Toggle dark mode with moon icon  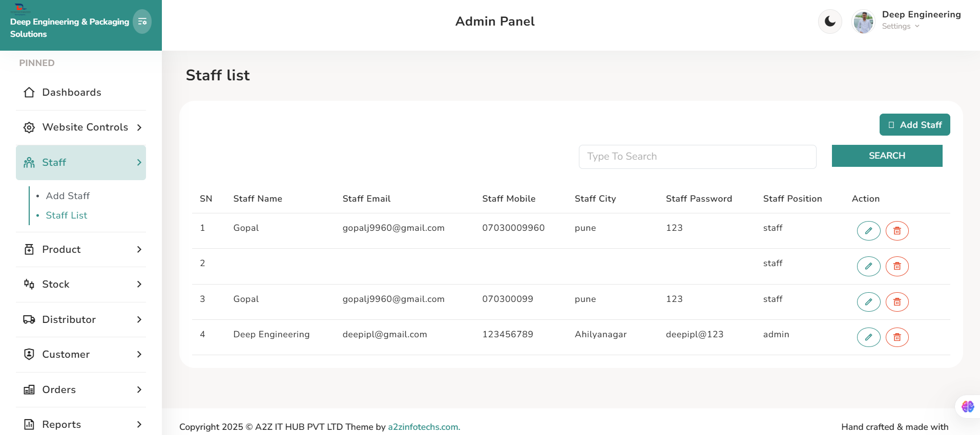pyautogui.click(x=830, y=21)
